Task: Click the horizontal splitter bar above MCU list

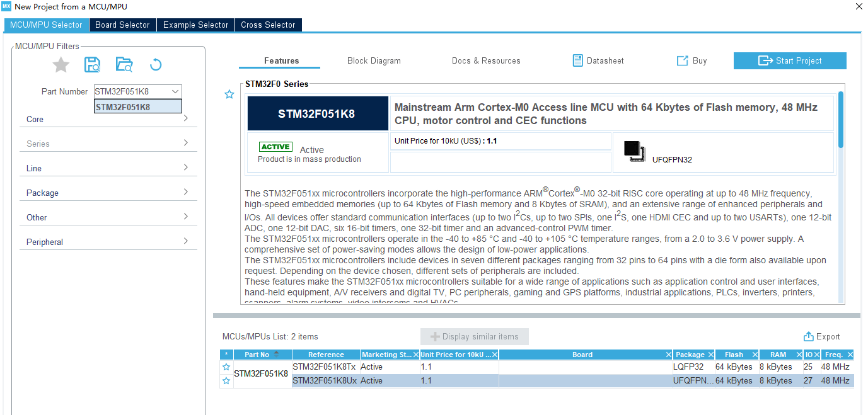Action: pyautogui.click(x=536, y=316)
